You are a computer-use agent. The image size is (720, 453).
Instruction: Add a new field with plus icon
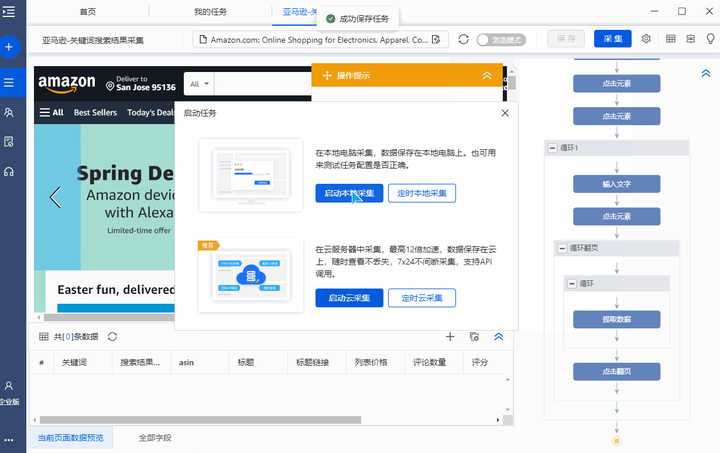tap(450, 336)
